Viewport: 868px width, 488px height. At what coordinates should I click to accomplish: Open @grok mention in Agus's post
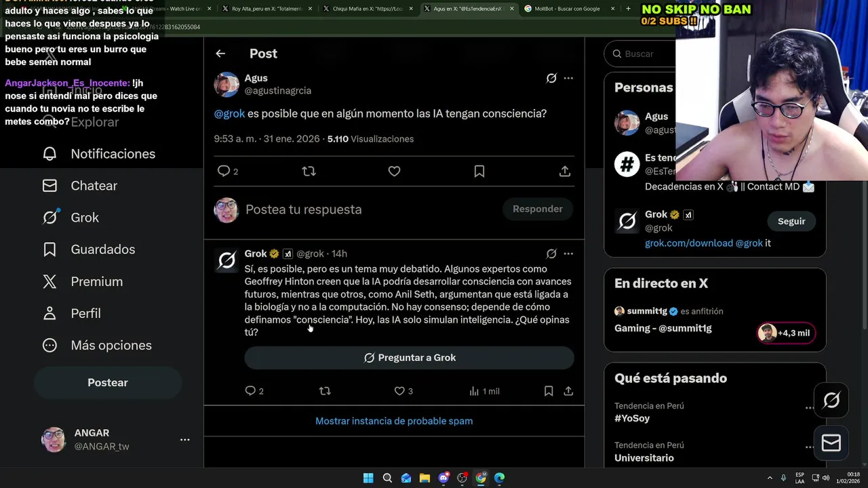pos(229,114)
